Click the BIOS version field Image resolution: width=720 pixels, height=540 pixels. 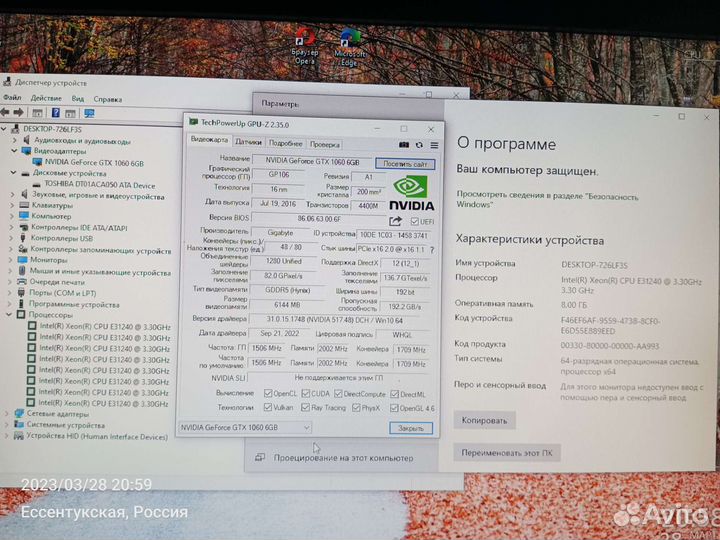click(x=319, y=219)
